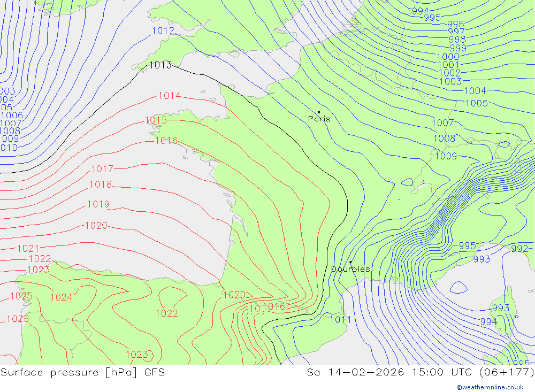Click the blue 996 isobar label
This screenshot has width=535, height=392.
click(456, 24)
